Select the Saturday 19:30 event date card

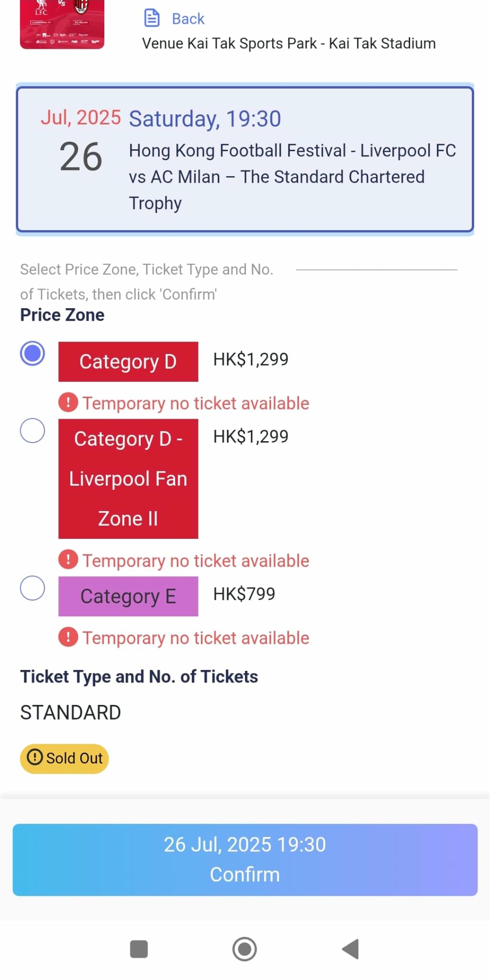(245, 159)
